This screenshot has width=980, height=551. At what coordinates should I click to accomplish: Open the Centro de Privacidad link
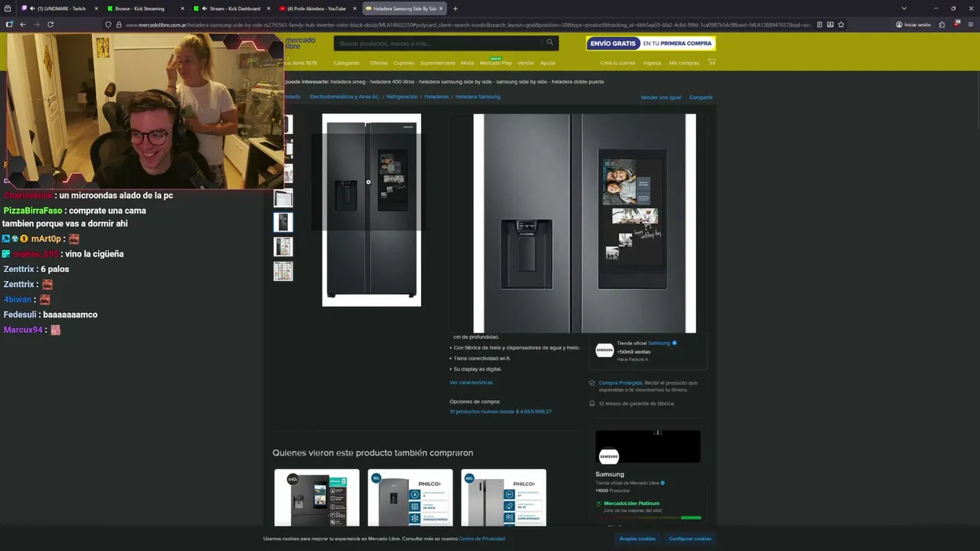point(482,539)
